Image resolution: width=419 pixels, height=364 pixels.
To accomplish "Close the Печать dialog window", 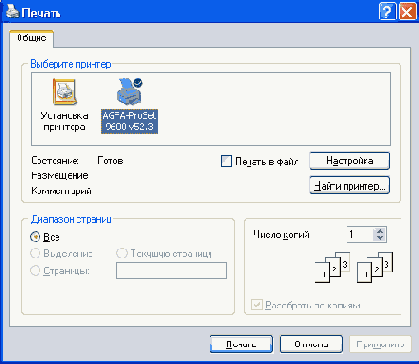I will 408,13.
